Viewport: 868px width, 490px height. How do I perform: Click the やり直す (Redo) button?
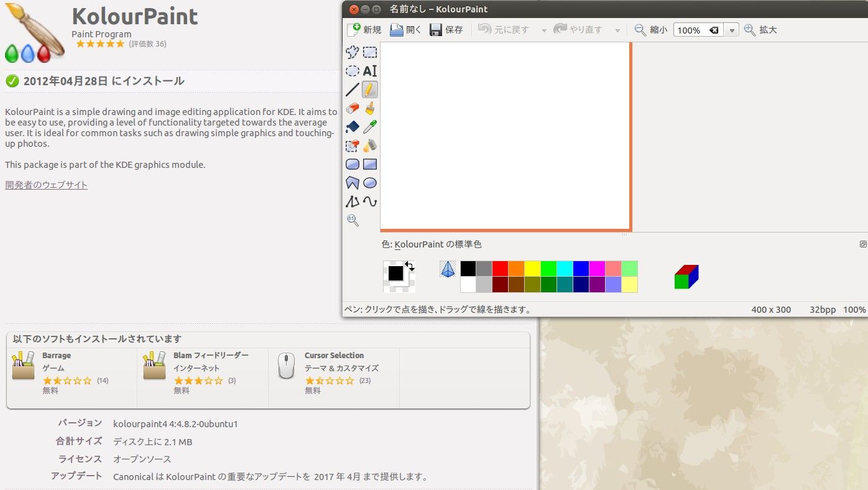click(x=578, y=30)
